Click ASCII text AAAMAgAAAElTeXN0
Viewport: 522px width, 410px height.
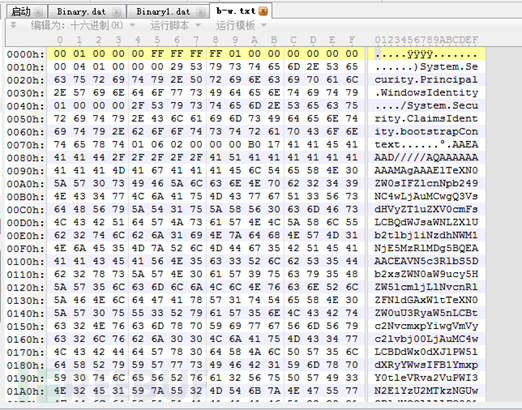(x=426, y=171)
